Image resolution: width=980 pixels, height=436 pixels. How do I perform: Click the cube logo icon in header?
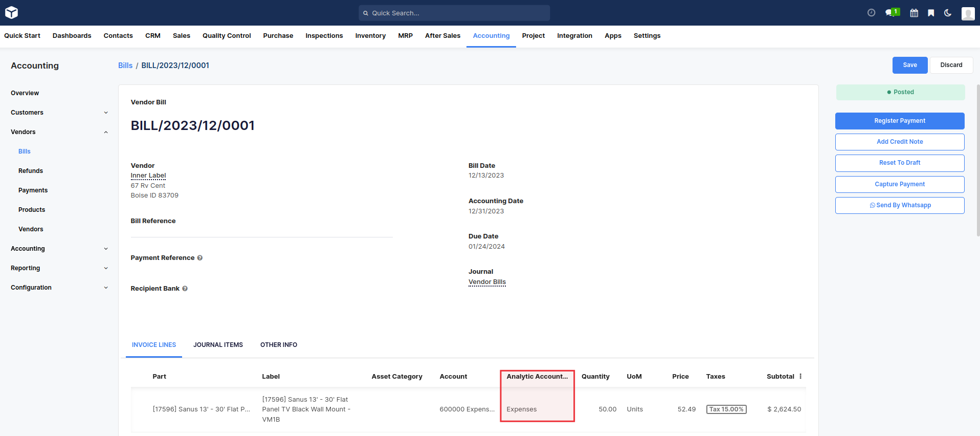pyautogui.click(x=11, y=13)
